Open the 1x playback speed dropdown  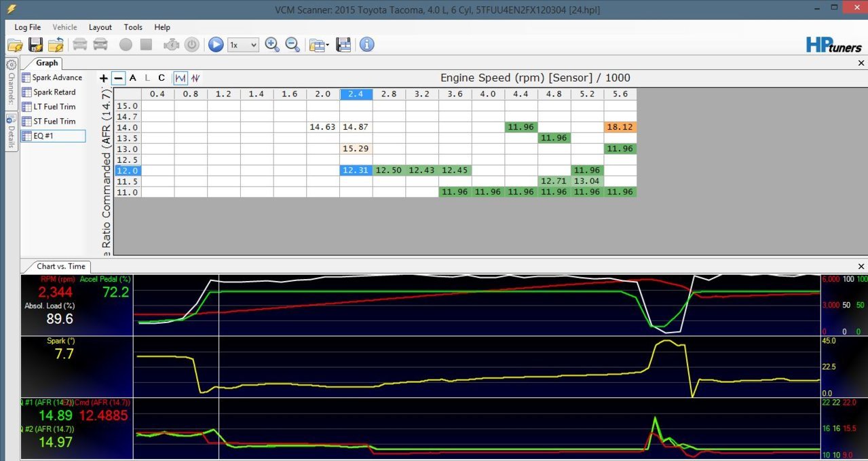coord(243,45)
